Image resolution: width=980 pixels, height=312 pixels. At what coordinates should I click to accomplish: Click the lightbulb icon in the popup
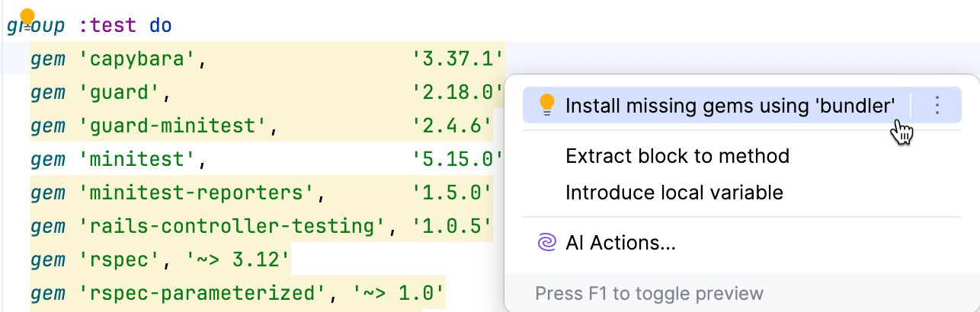[x=546, y=106]
